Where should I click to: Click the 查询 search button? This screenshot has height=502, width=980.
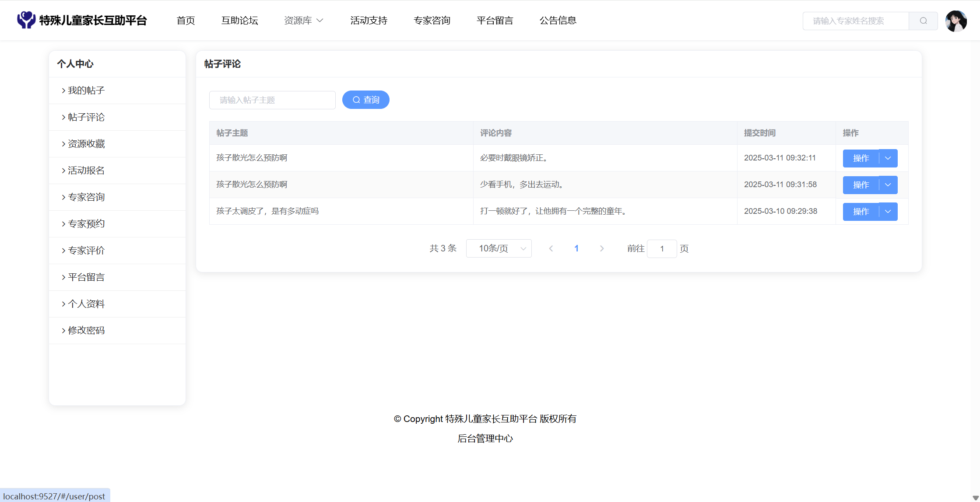(365, 100)
